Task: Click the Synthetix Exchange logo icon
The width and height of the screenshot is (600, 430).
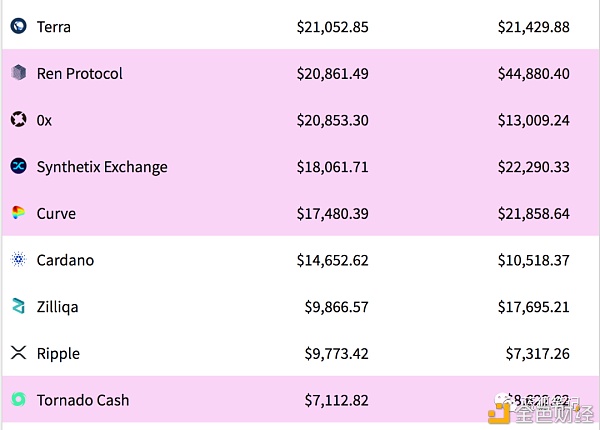Action: coord(18,167)
